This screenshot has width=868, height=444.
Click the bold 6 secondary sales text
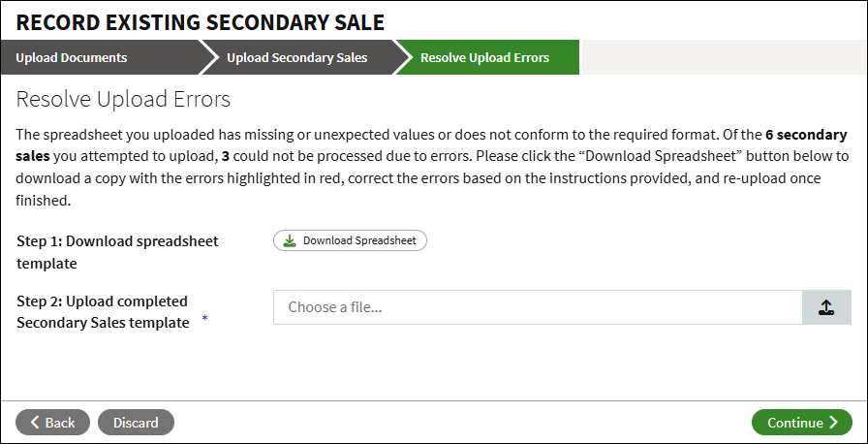click(431, 145)
